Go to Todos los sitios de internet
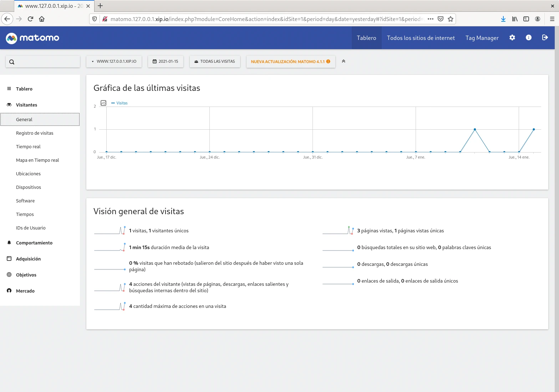The image size is (559, 392). tap(421, 38)
